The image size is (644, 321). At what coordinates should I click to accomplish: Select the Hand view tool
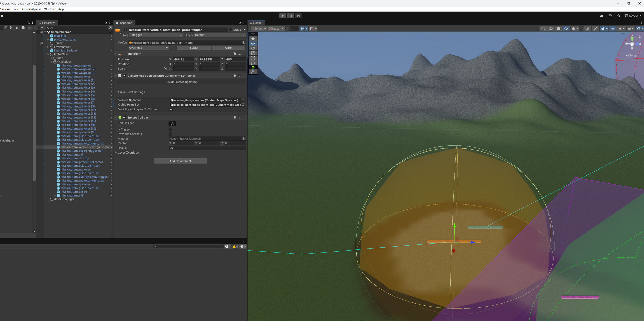pos(253,39)
